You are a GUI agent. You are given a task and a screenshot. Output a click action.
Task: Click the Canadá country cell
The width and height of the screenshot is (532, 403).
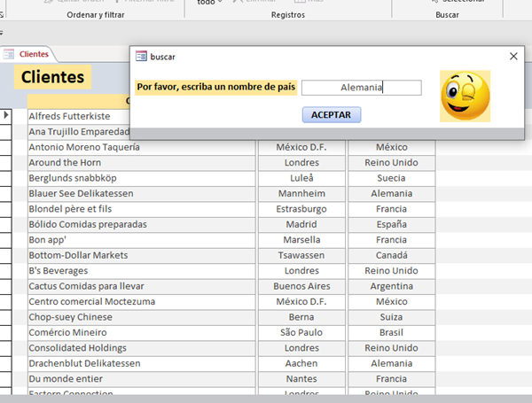[x=391, y=255]
